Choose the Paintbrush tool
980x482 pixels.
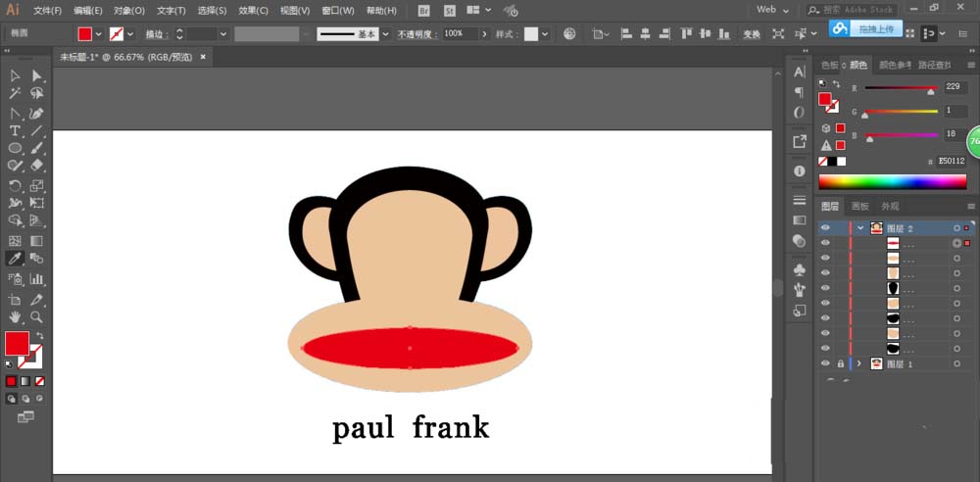[x=37, y=148]
